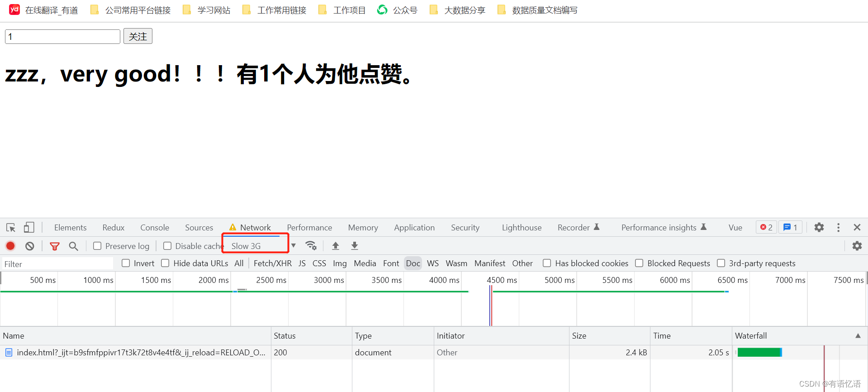Switch to the Application tab
Image resolution: width=868 pixels, height=392 pixels.
point(414,227)
